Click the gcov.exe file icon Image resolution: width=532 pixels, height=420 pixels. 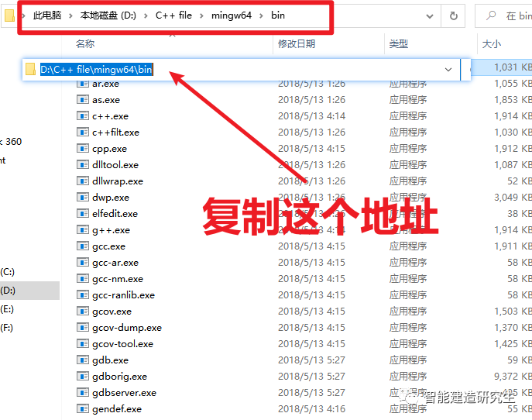coord(82,312)
